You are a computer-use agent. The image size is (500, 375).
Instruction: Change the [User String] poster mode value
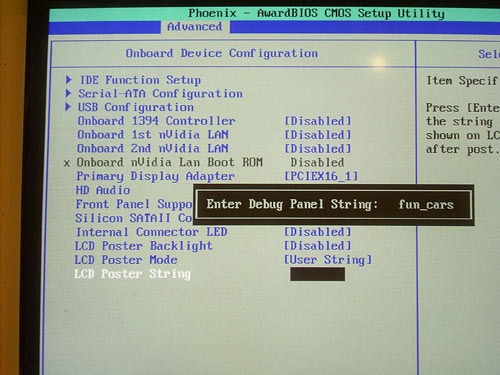328,260
